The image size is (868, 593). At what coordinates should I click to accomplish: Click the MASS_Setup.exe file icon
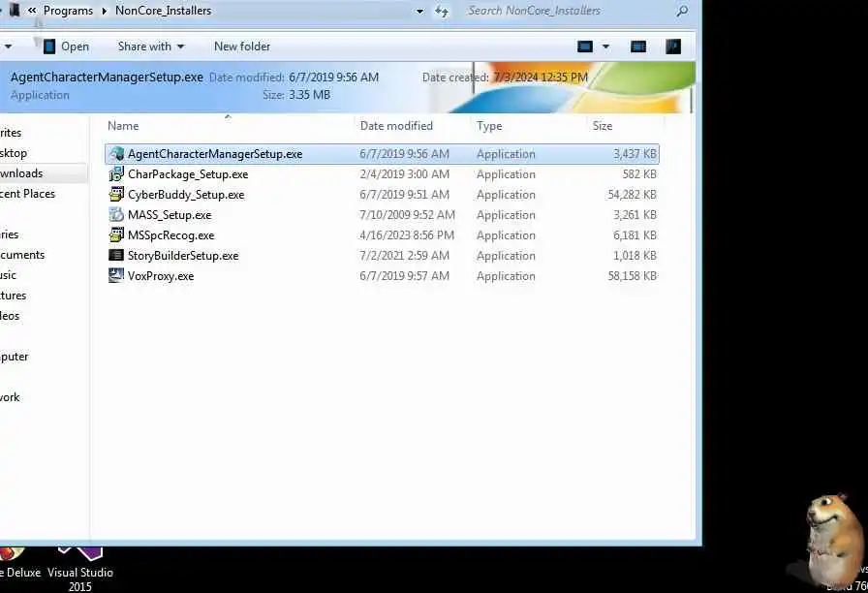click(116, 215)
